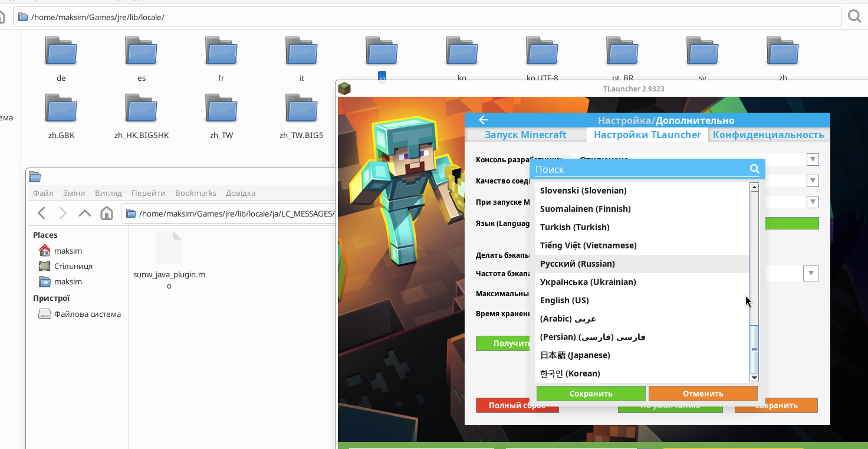Screen dimensions: 868x449
Task: Open the de locale folder
Action: click(61, 51)
